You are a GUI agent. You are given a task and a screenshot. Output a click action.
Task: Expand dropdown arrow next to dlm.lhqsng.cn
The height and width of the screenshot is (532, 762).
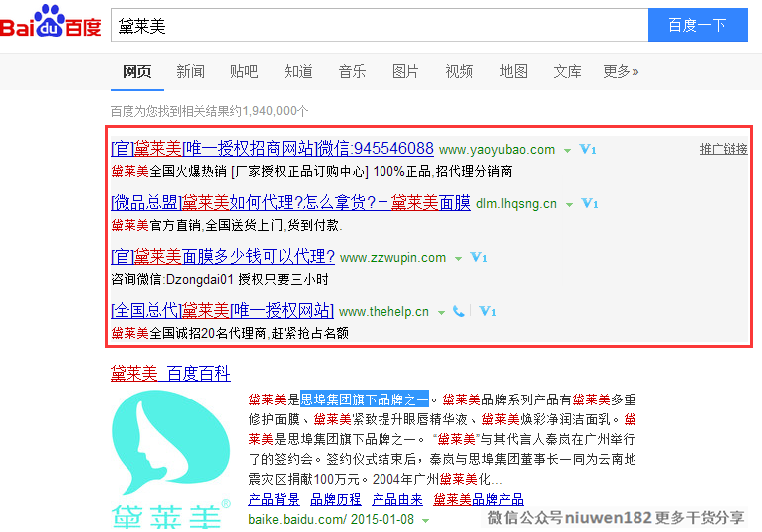click(x=569, y=205)
